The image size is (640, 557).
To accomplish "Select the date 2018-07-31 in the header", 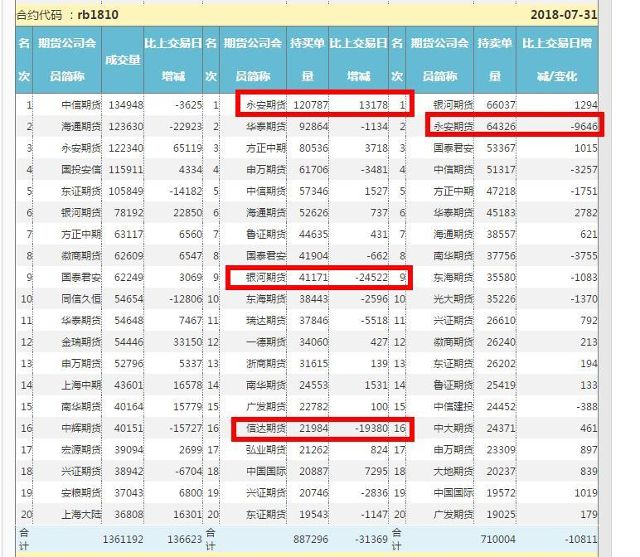I will 564,15.
